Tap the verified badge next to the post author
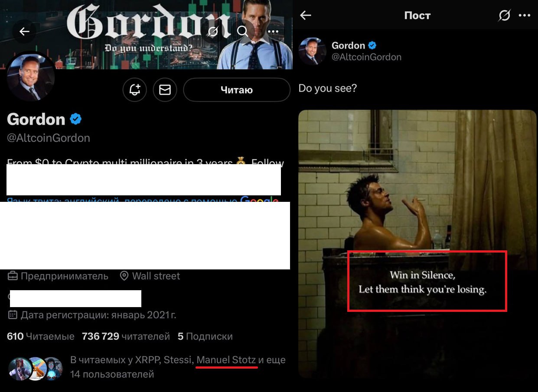This screenshot has width=538, height=392. pyautogui.click(x=372, y=45)
